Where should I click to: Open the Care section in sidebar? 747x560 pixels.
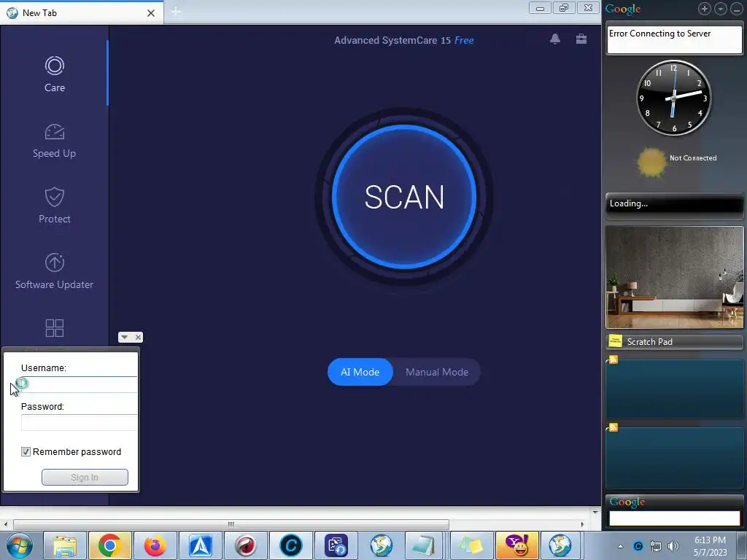[x=54, y=74]
